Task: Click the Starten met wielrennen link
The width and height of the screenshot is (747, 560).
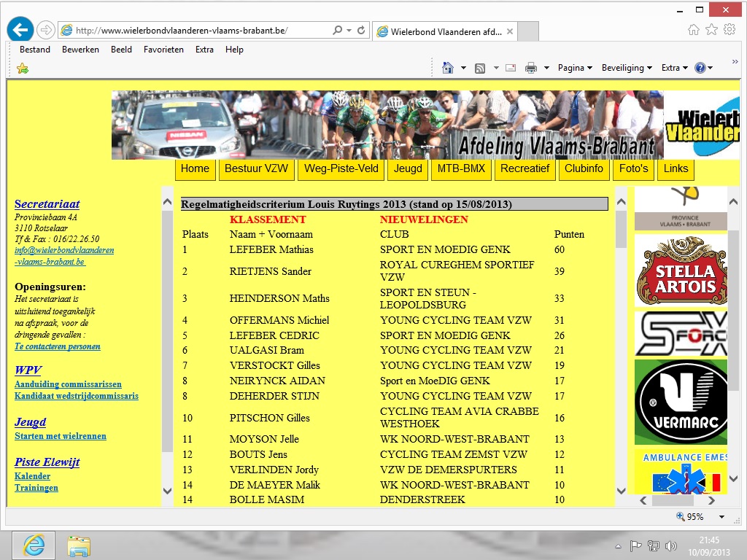Action: (61, 436)
